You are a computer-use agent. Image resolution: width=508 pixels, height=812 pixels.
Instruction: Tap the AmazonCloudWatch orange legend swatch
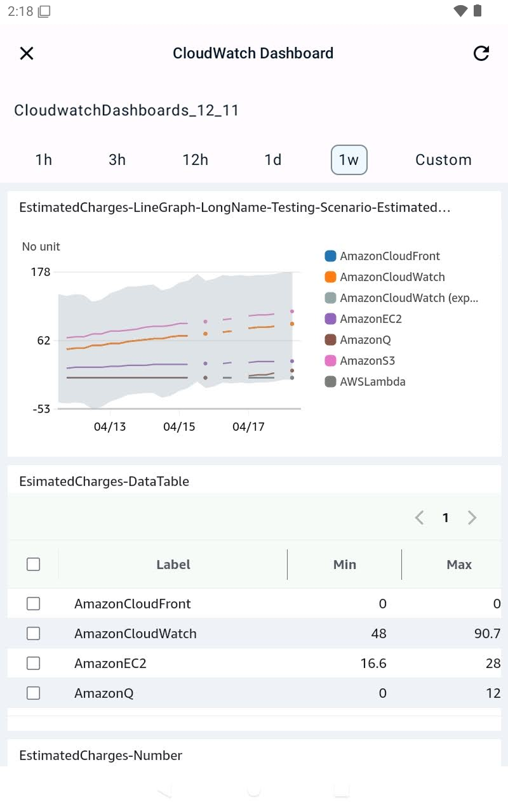click(x=330, y=277)
